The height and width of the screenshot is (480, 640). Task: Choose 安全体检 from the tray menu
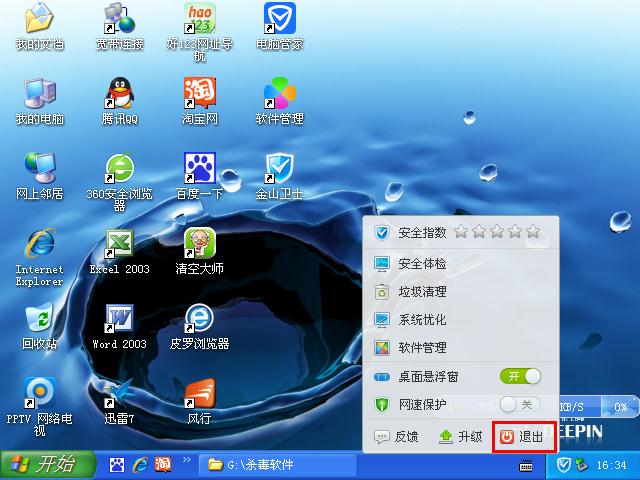pyautogui.click(x=421, y=264)
